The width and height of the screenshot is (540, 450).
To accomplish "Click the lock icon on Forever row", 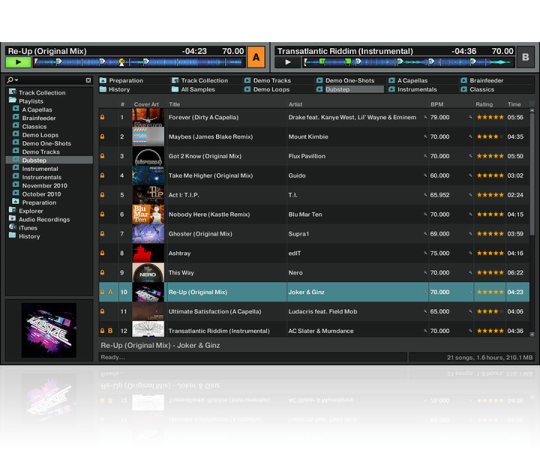I will point(102,117).
